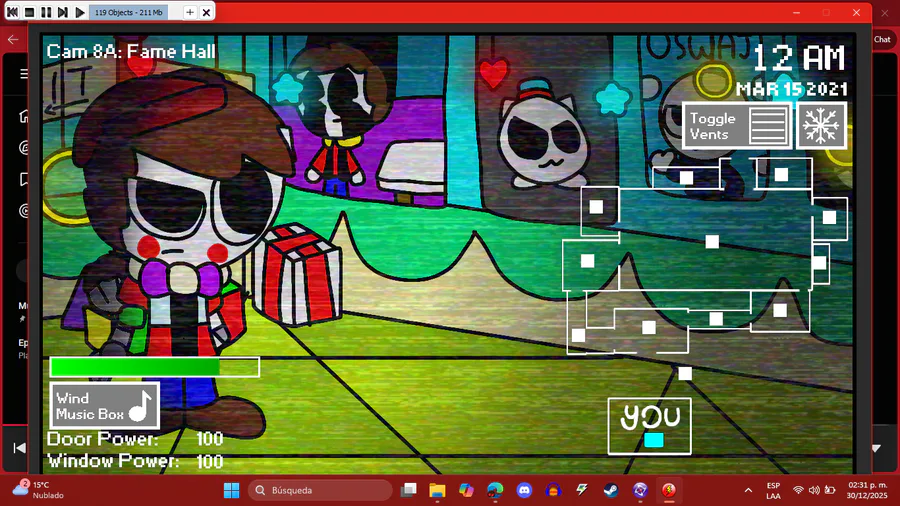Image resolution: width=900 pixels, height=506 pixels.
Task: Click the 'Door Power:' label
Action: [x=102, y=439]
